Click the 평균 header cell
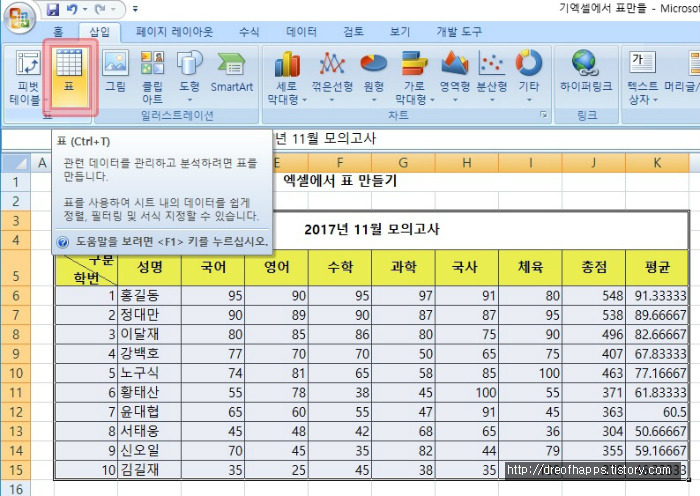The height and width of the screenshot is (496, 700). [x=657, y=267]
